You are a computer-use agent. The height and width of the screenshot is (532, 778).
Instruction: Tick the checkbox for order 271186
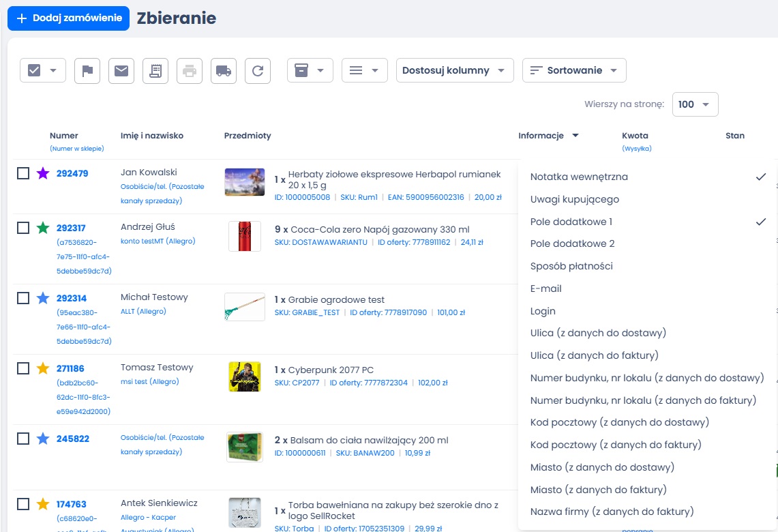(23, 368)
